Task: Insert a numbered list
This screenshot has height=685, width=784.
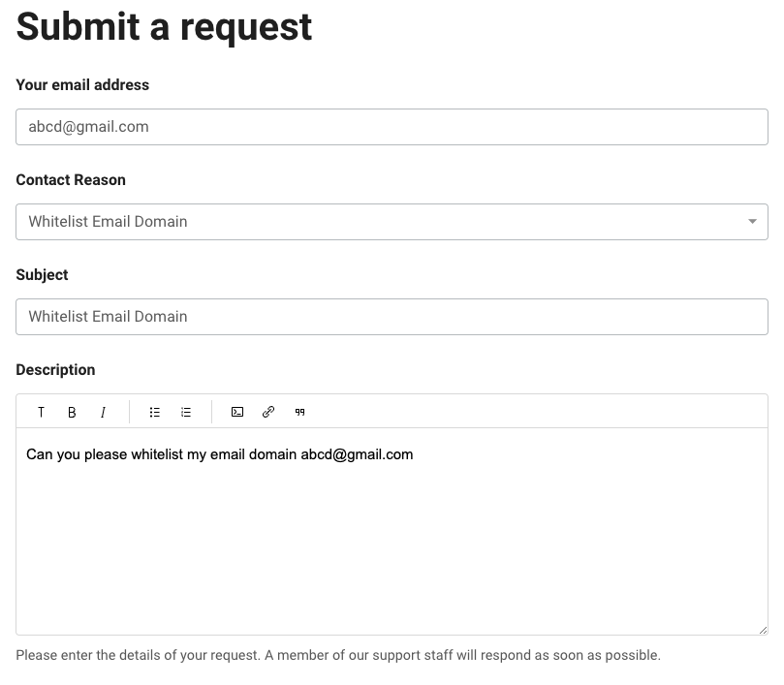Action: (x=186, y=412)
